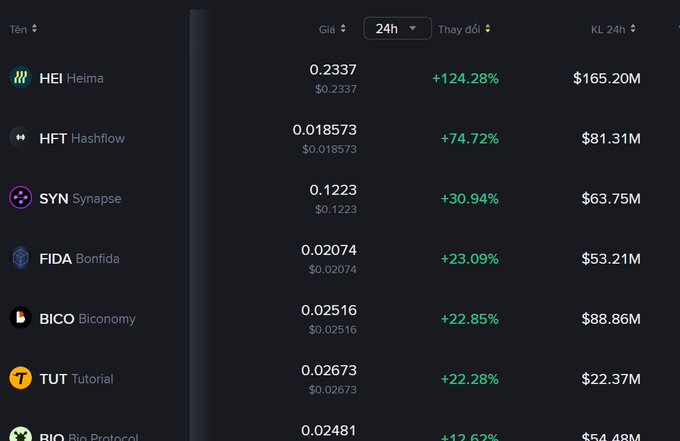The image size is (680, 441).
Task: Click the $0.018573 USD sub-price
Action: click(x=330, y=149)
